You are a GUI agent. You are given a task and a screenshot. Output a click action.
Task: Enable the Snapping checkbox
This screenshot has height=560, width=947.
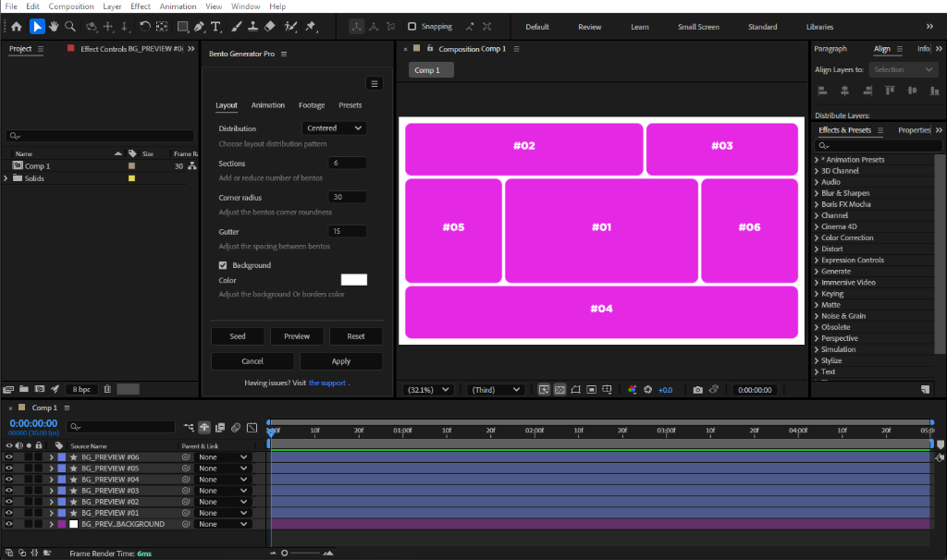click(412, 27)
